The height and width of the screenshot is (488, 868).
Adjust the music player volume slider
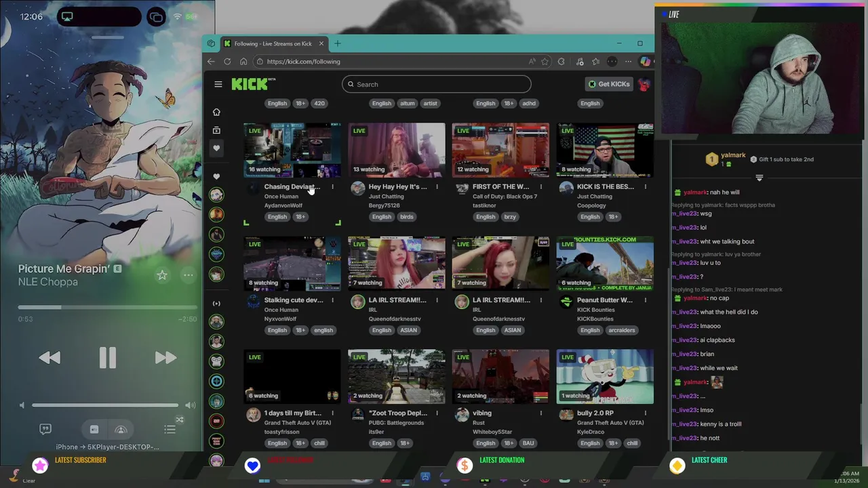[105, 405]
